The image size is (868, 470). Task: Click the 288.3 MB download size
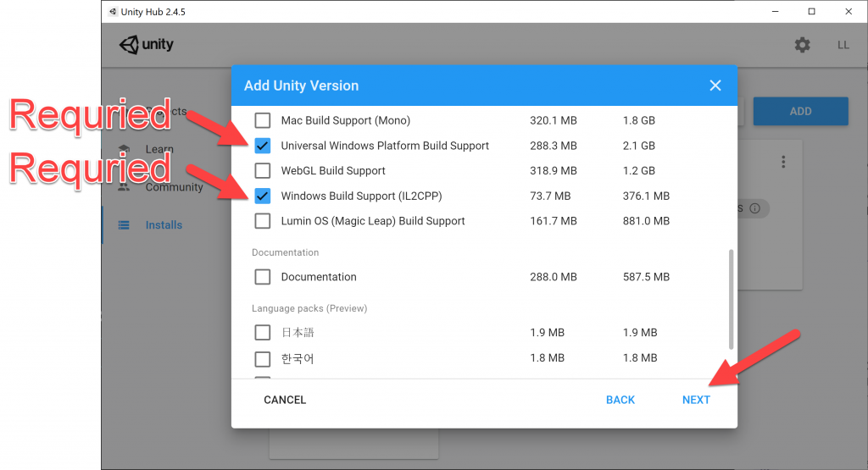point(553,146)
